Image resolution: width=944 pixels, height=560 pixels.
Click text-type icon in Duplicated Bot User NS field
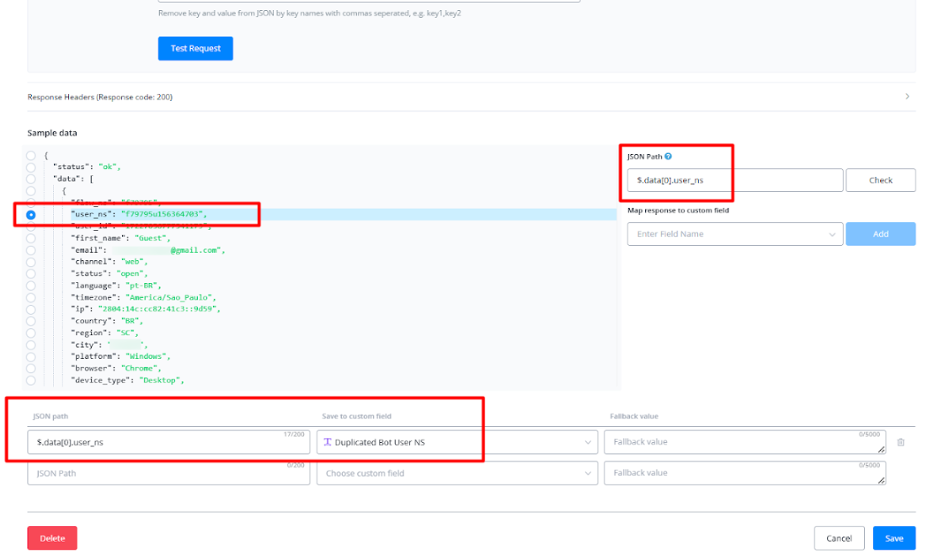pyautogui.click(x=328, y=442)
